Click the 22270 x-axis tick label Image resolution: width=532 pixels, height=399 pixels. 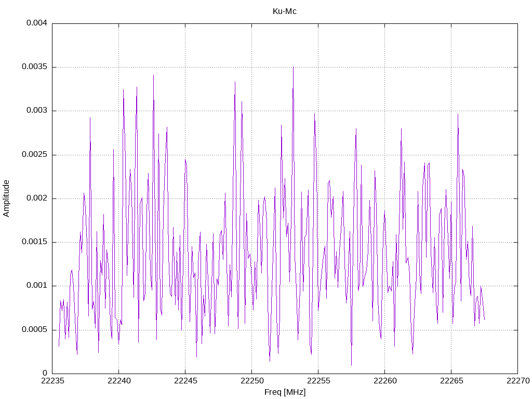pos(518,381)
